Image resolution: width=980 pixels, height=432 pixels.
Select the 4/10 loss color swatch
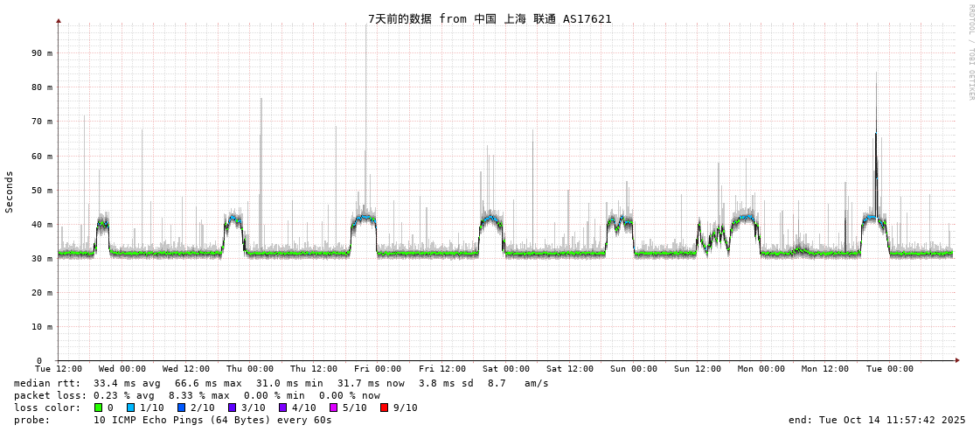tap(282, 408)
